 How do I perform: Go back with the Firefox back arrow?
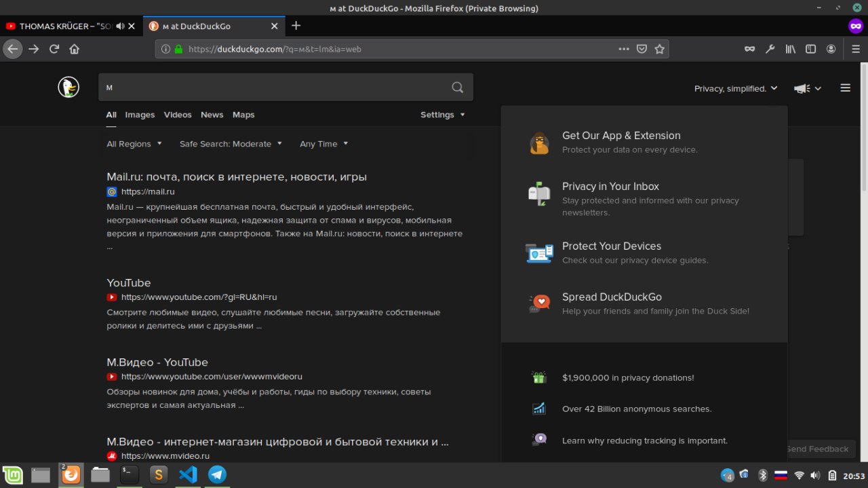tap(13, 49)
